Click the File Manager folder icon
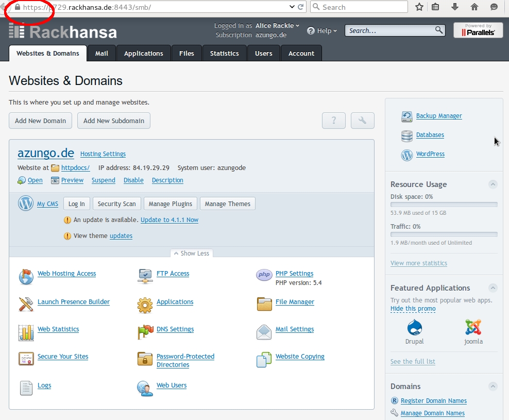The width and height of the screenshot is (509, 420). pos(264,304)
